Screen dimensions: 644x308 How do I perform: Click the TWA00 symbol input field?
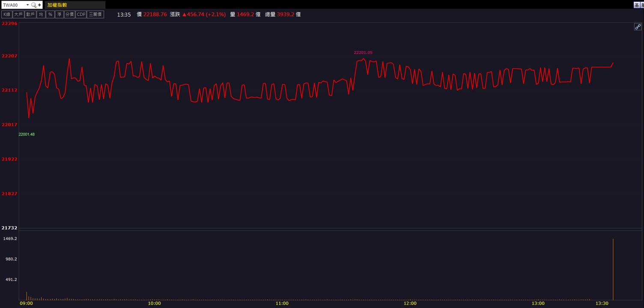[13, 5]
